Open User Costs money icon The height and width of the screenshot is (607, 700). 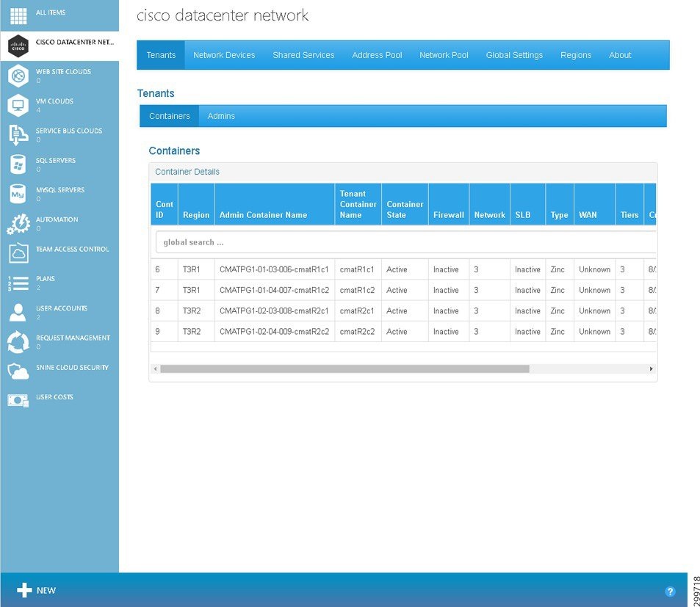click(18, 401)
